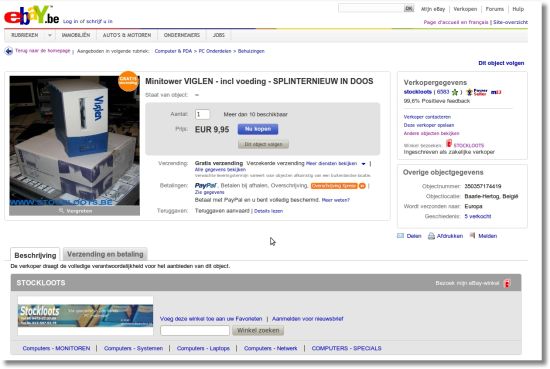Click 'Computers - Netwerk' store link
Screen dimensions: 550x369
click(x=270, y=348)
